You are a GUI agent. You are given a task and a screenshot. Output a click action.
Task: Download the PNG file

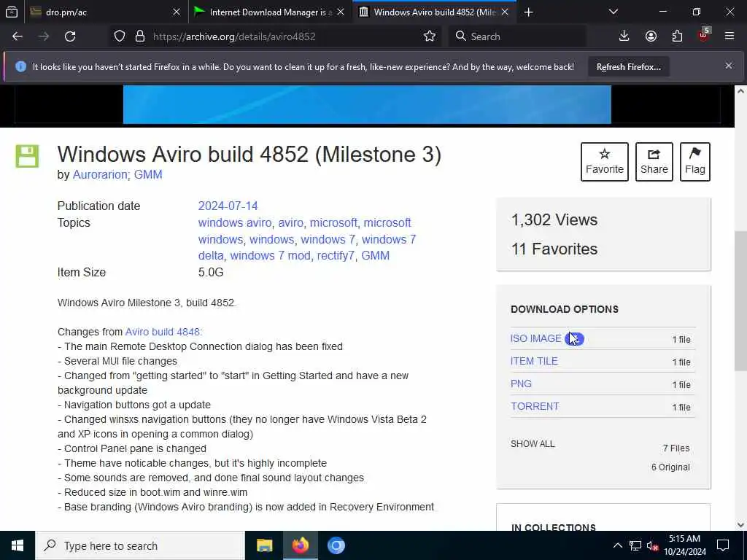pos(521,384)
